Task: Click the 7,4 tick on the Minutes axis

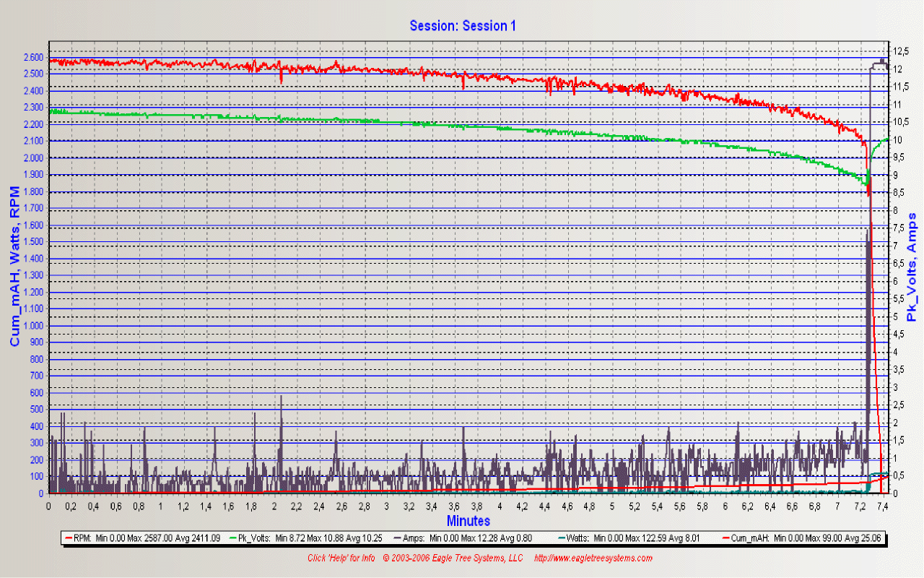Action: (x=882, y=508)
